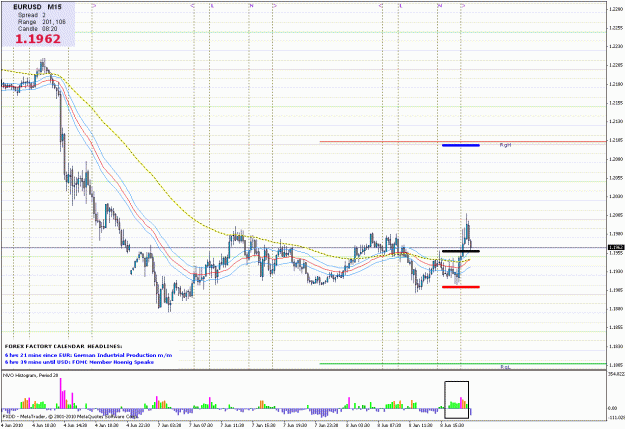Click the 354.822 histogram scale value

click(x=616, y=374)
